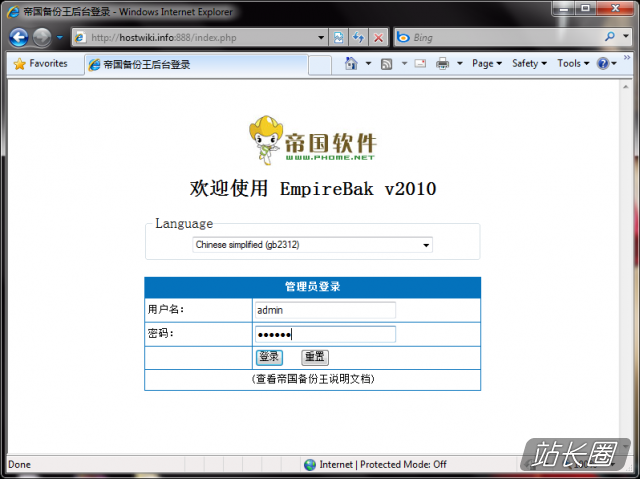Go to Home page icon
This screenshot has width=640, height=479.
pos(351,64)
